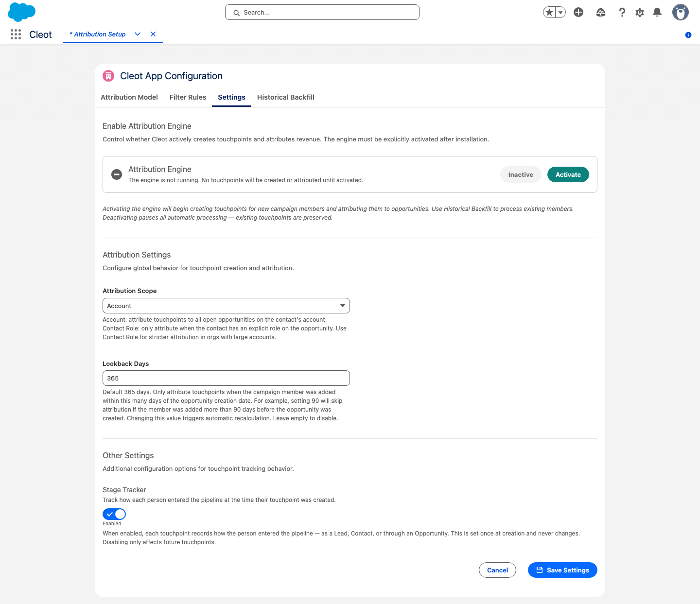The image size is (700, 604).
Task: Click the Cancel button
Action: point(497,570)
